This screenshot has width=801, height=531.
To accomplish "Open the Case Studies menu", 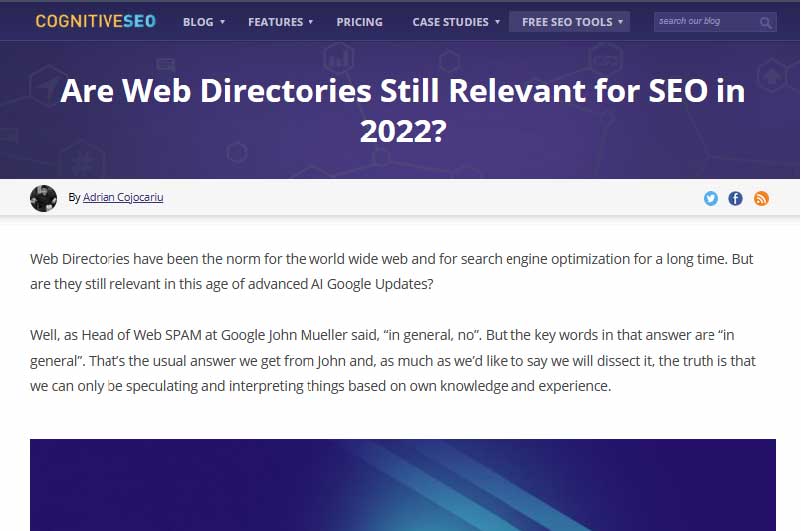I will click(451, 22).
